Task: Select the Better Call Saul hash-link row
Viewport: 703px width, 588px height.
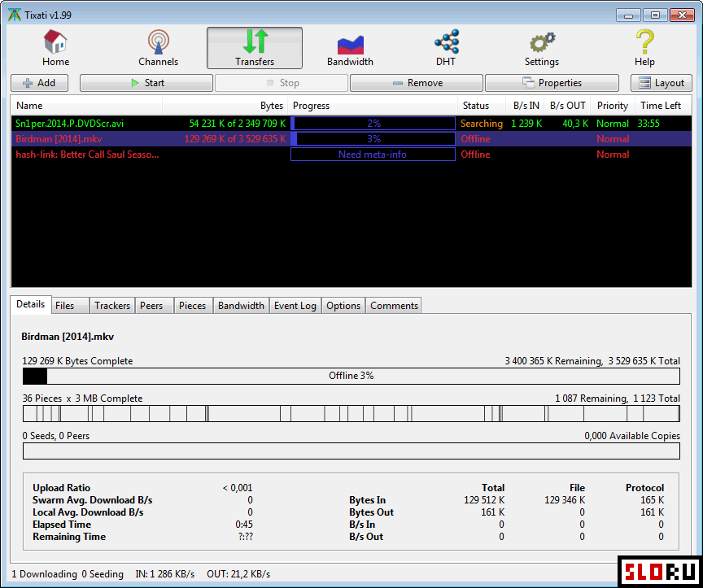Action: point(88,155)
